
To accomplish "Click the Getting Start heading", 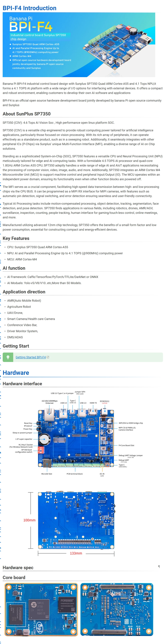I will pyautogui.click(x=16, y=346).
